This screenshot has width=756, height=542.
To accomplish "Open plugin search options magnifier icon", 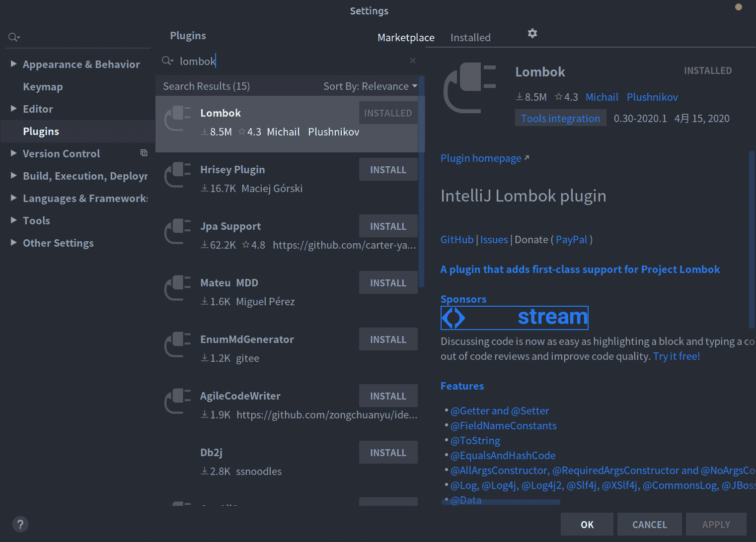I will 167,61.
